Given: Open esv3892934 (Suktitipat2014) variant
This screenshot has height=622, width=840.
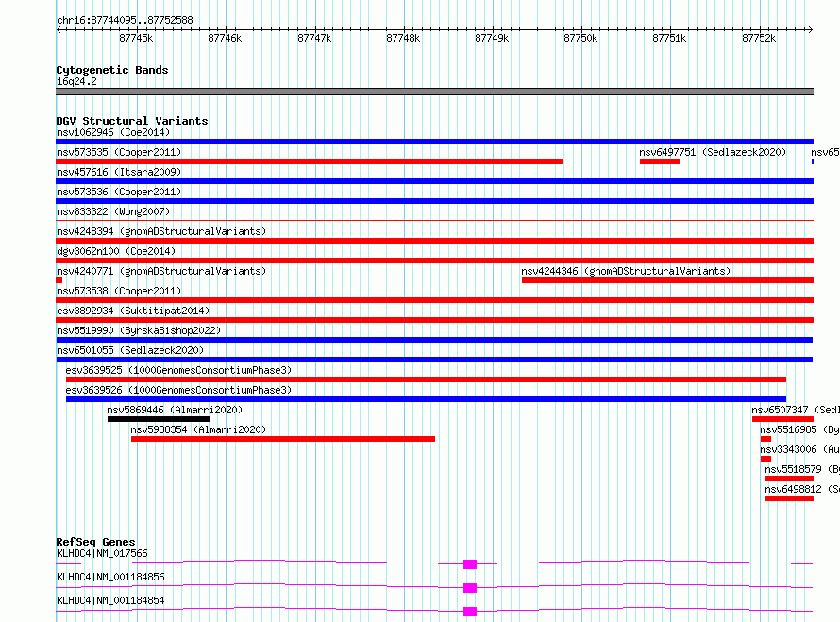Looking at the screenshot, I should click(x=133, y=311).
